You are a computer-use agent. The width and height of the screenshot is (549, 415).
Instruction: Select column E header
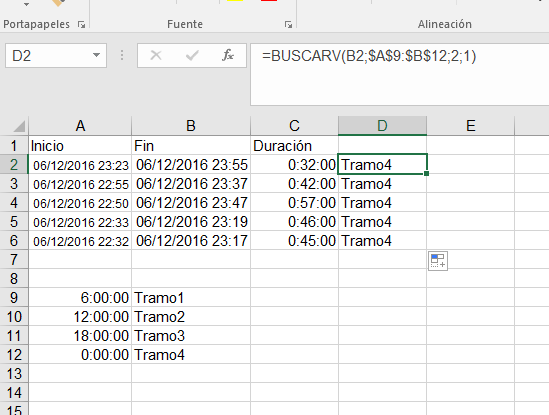pos(471,126)
